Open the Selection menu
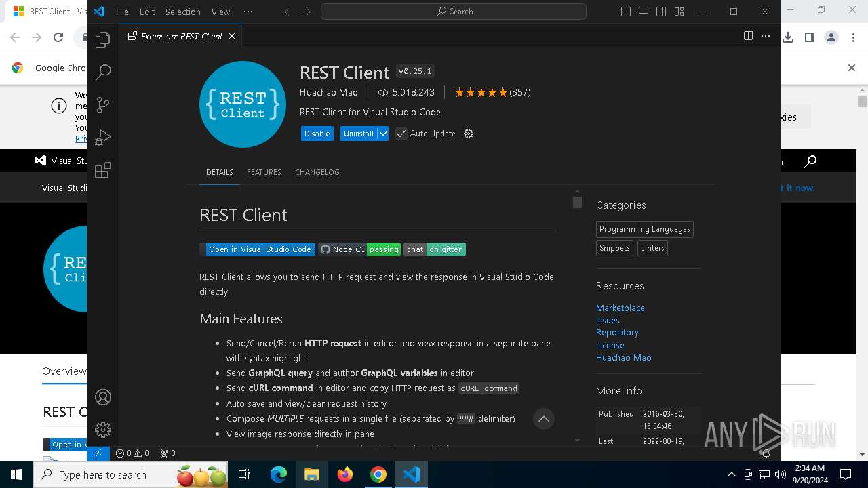Viewport: 868px width, 488px height. point(183,12)
